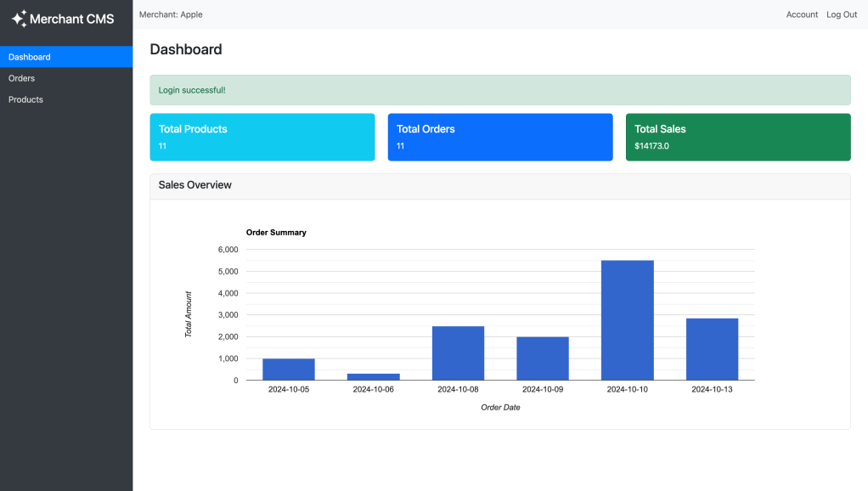The width and height of the screenshot is (868, 491).
Task: Select the Total Orders card
Action: [500, 137]
